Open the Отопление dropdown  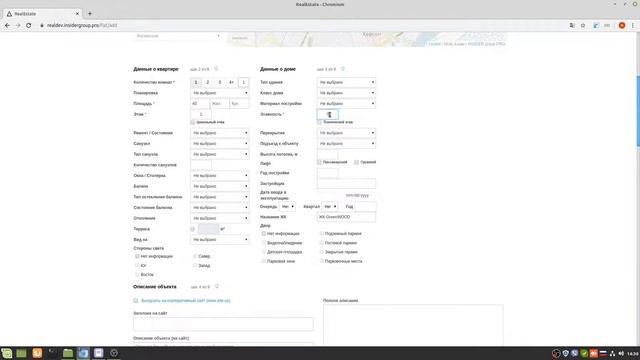220,218
